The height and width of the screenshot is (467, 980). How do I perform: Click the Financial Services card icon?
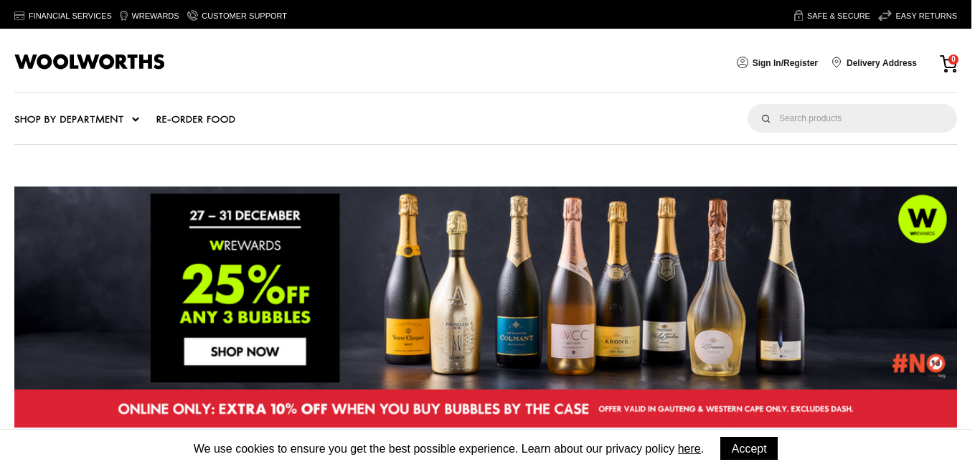coord(19,16)
